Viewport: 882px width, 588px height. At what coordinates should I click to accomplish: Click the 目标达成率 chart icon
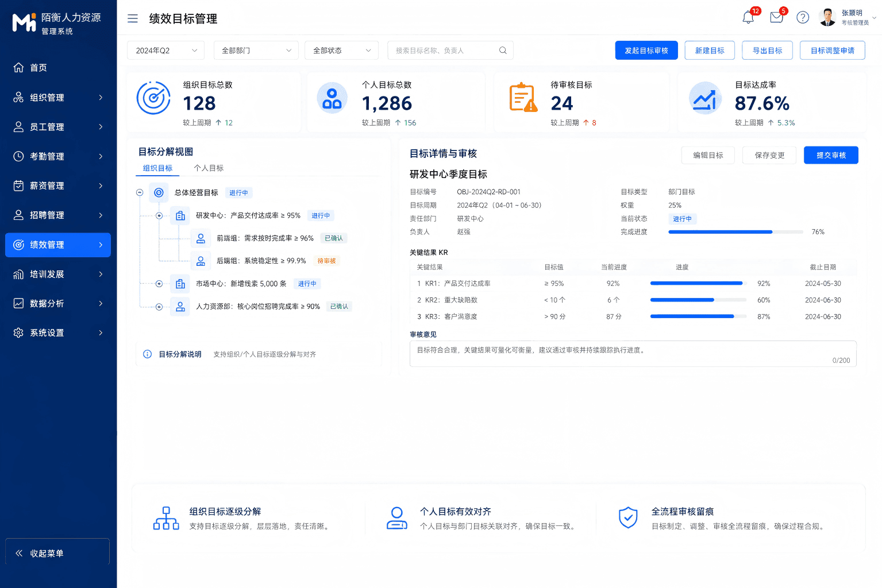pyautogui.click(x=705, y=98)
